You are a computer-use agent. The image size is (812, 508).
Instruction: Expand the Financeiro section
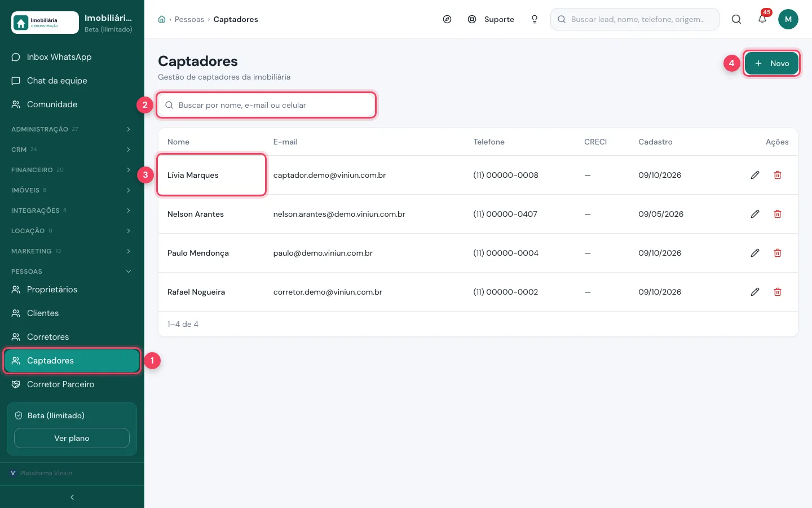click(72, 170)
